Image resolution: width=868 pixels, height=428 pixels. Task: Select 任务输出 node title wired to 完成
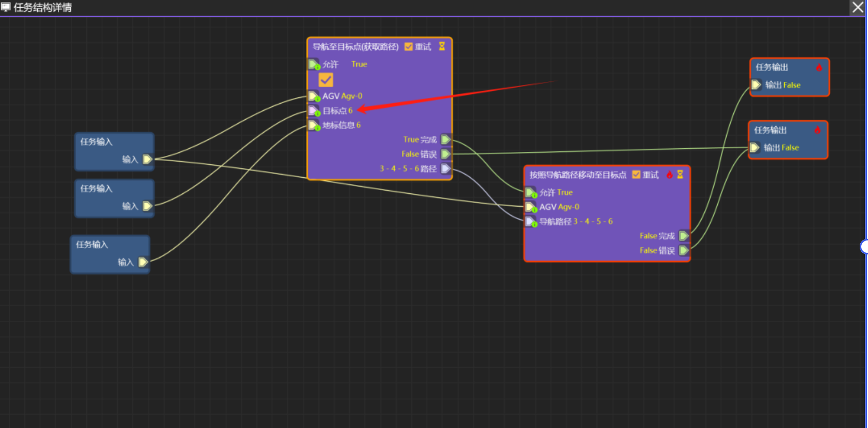tap(772, 67)
